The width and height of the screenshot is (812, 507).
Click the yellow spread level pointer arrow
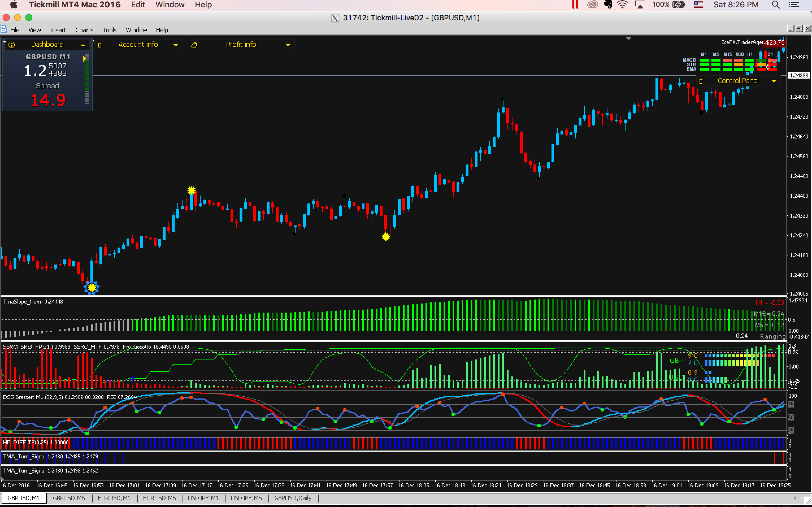pyautogui.click(x=84, y=59)
